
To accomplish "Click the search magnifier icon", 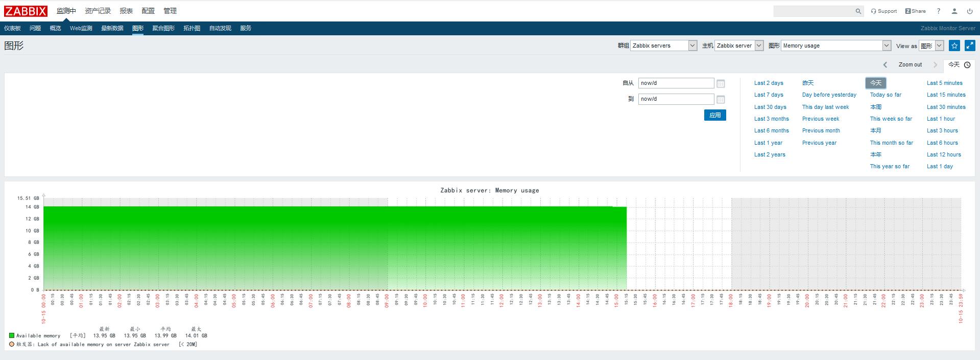I will click(x=858, y=11).
